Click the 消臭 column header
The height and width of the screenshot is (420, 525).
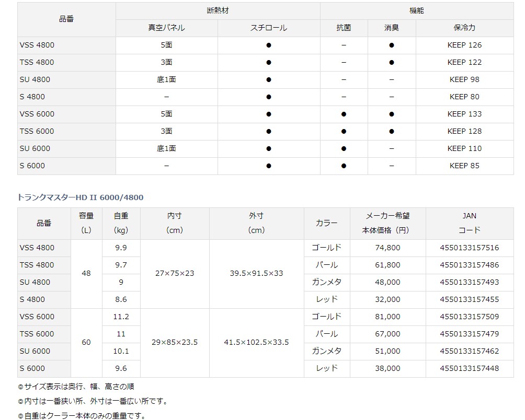[392, 28]
